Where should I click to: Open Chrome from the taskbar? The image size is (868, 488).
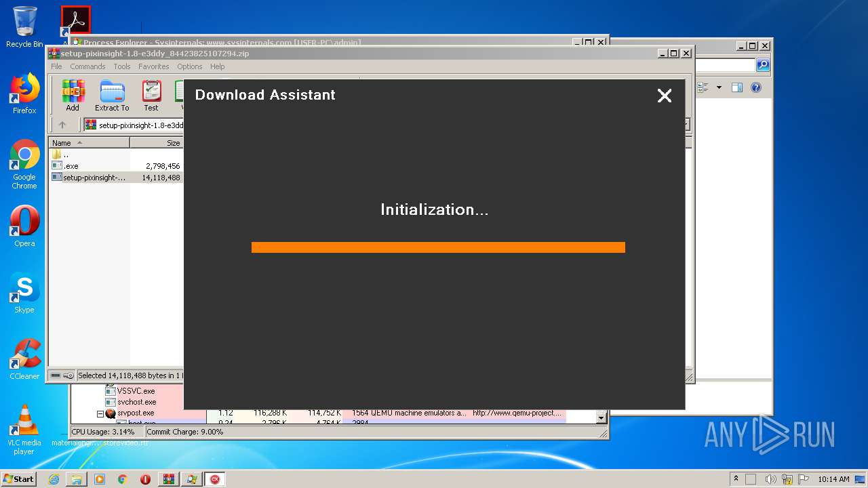pos(123,479)
